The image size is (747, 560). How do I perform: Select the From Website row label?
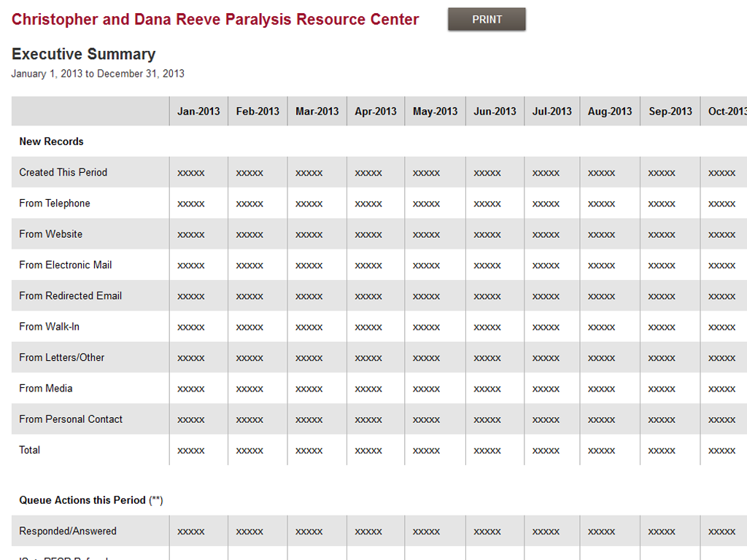click(51, 234)
